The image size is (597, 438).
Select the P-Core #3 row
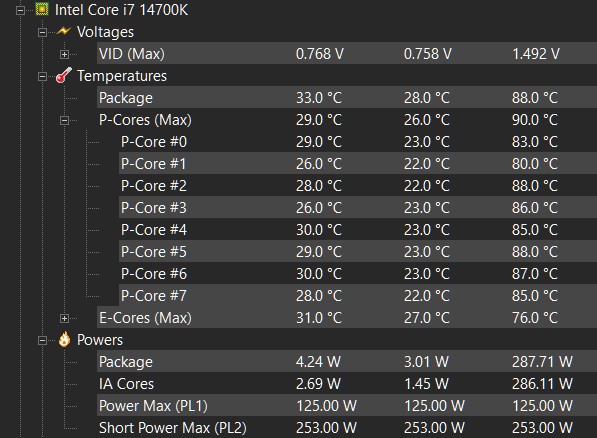coord(358,208)
